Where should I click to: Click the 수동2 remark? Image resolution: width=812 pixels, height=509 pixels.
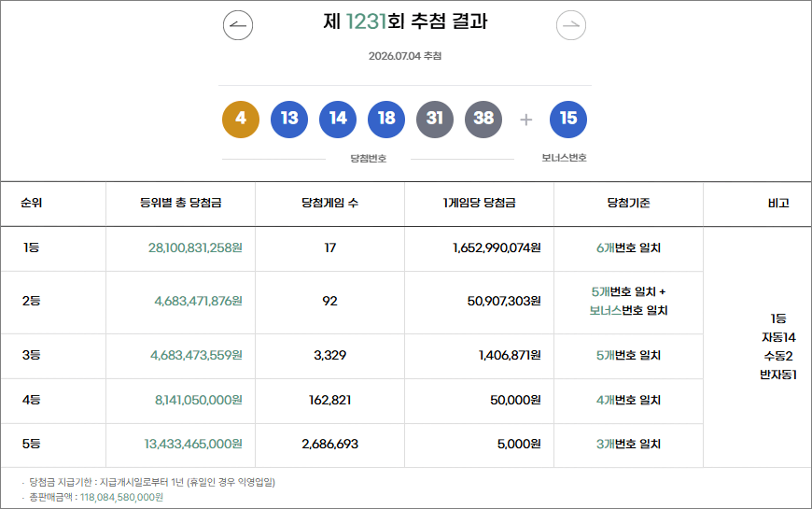778,356
